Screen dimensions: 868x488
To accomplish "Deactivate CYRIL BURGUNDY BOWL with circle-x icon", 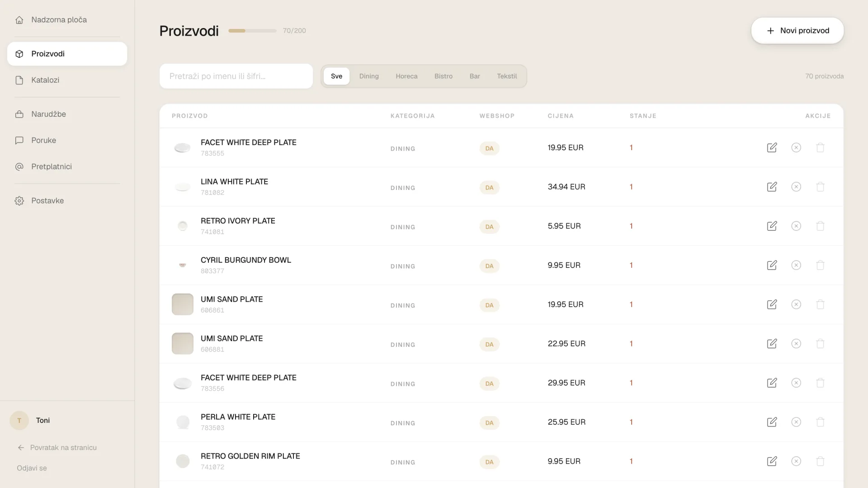I will pyautogui.click(x=796, y=265).
